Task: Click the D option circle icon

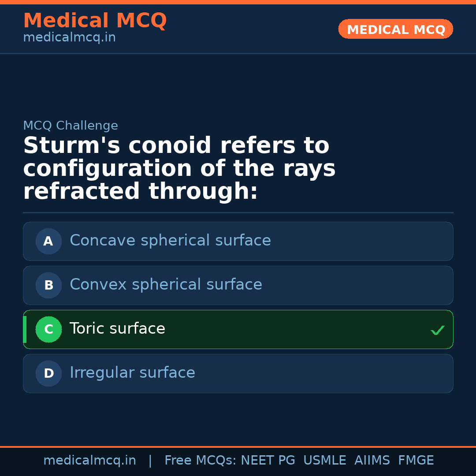Action: (48, 373)
